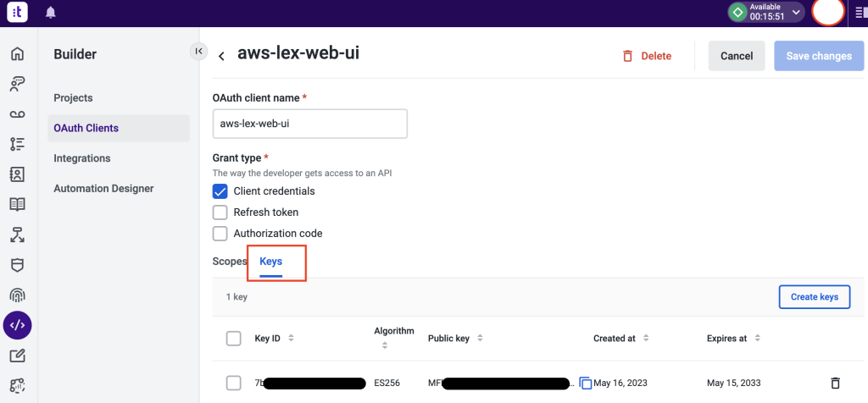Image resolution: width=868 pixels, height=403 pixels.
Task: Open OAuth Clients in Builder menu
Action: 119,128
